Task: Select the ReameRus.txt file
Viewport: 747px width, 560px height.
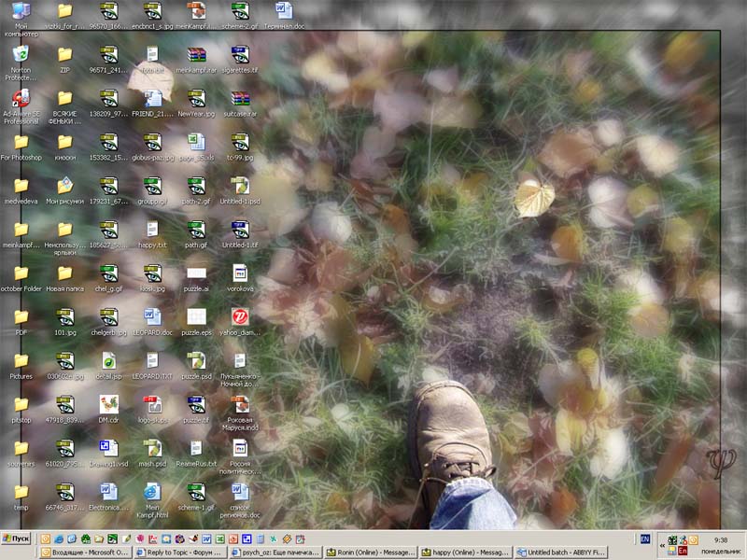Action: point(196,455)
